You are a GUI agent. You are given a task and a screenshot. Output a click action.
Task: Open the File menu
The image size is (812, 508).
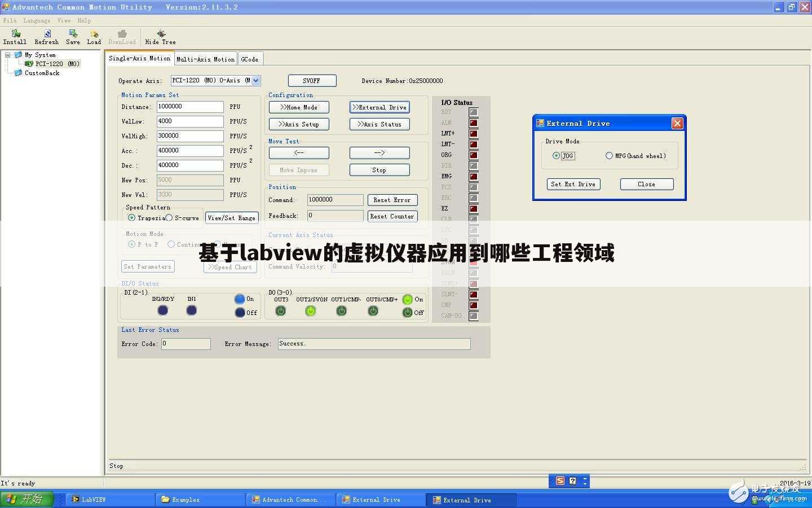[x=10, y=20]
